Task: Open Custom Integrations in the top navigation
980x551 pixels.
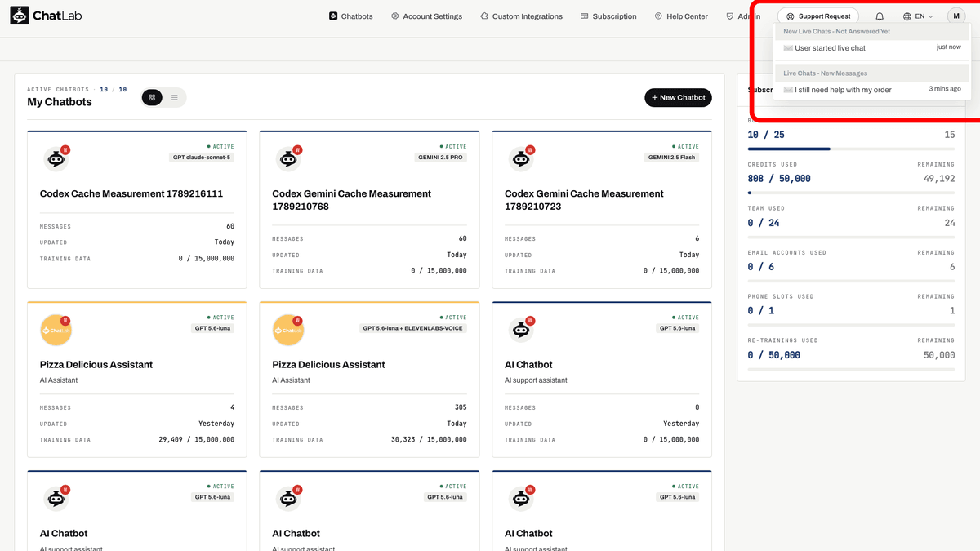Action: tap(521, 16)
